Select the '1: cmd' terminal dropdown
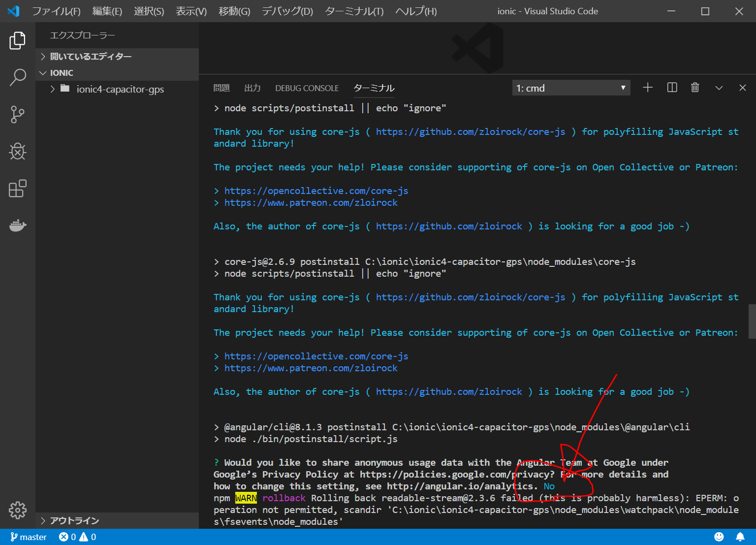The height and width of the screenshot is (545, 756). 571,88
